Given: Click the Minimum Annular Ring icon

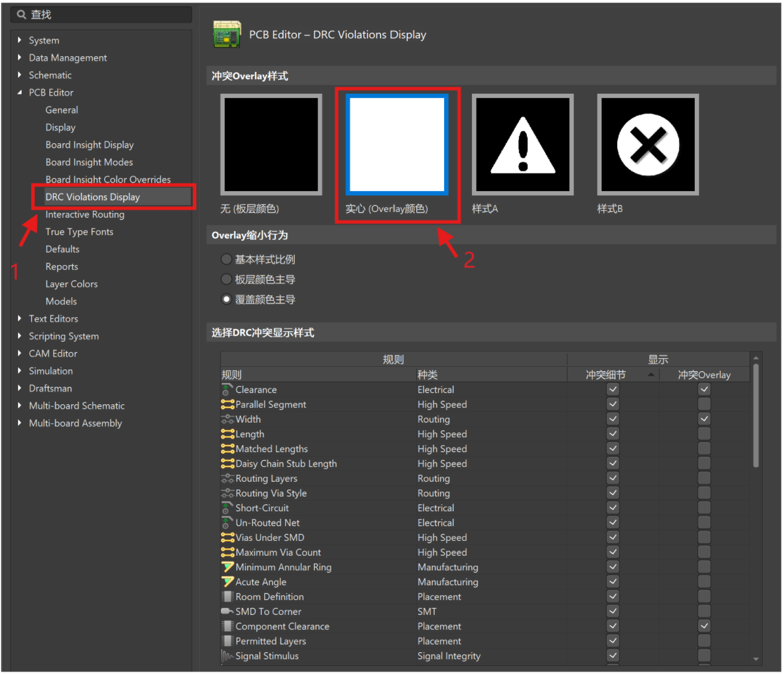Looking at the screenshot, I should pyautogui.click(x=228, y=567).
